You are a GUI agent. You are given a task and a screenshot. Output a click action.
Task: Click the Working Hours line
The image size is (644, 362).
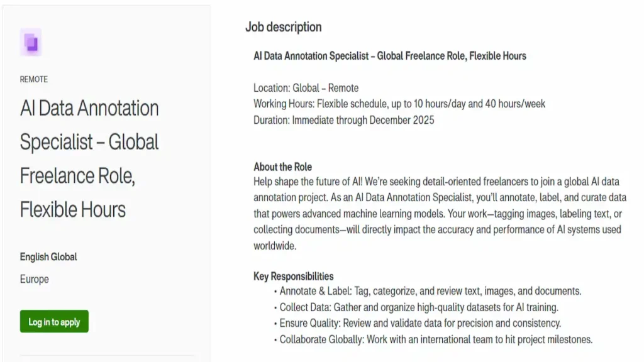(x=399, y=104)
